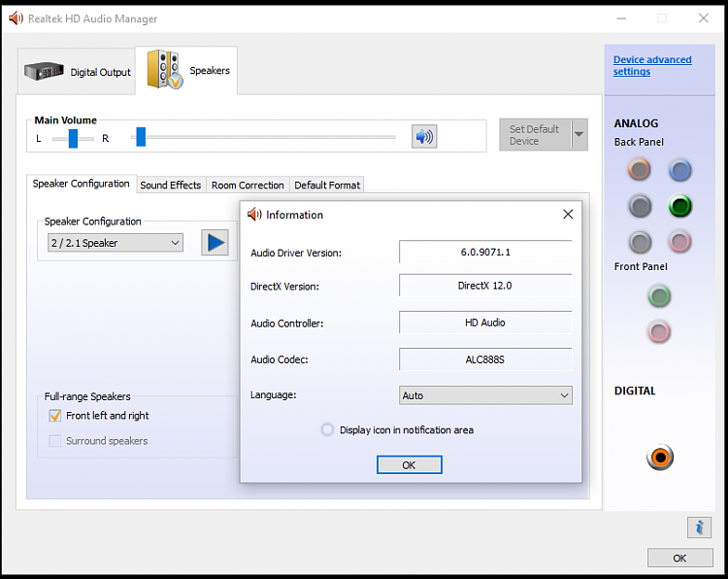Click the Audio Driver Version field 6.0.9071.1

pyautogui.click(x=485, y=252)
